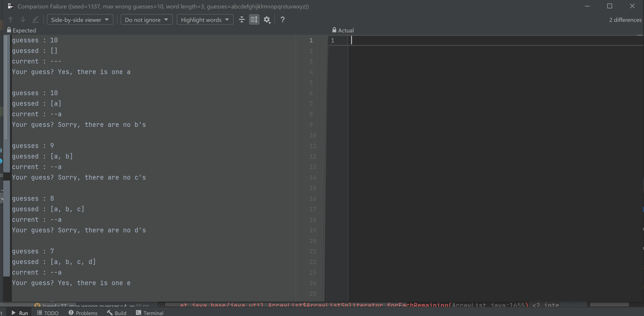Screen dimensions: 644x316
Task: Click the previous difference up arrow
Action: click(11, 20)
